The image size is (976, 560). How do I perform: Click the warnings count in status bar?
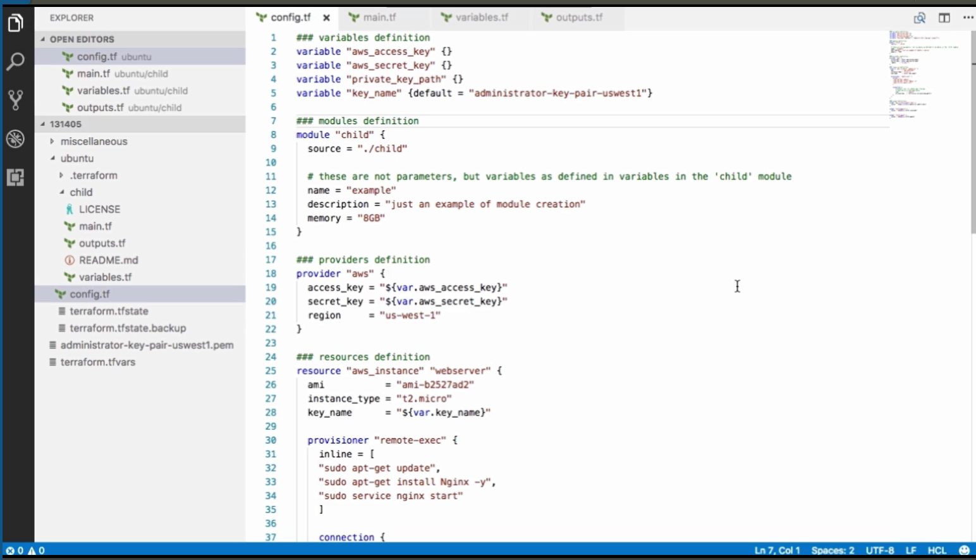(36, 551)
